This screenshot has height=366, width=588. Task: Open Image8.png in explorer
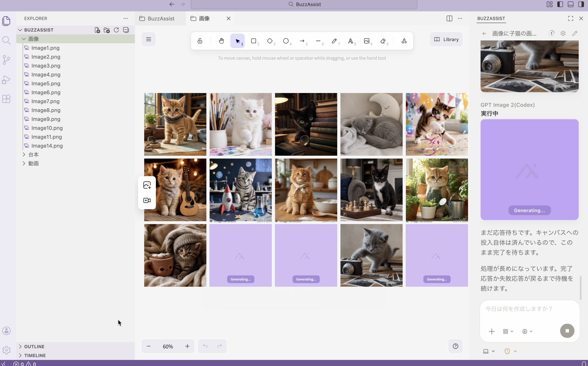pyautogui.click(x=46, y=110)
